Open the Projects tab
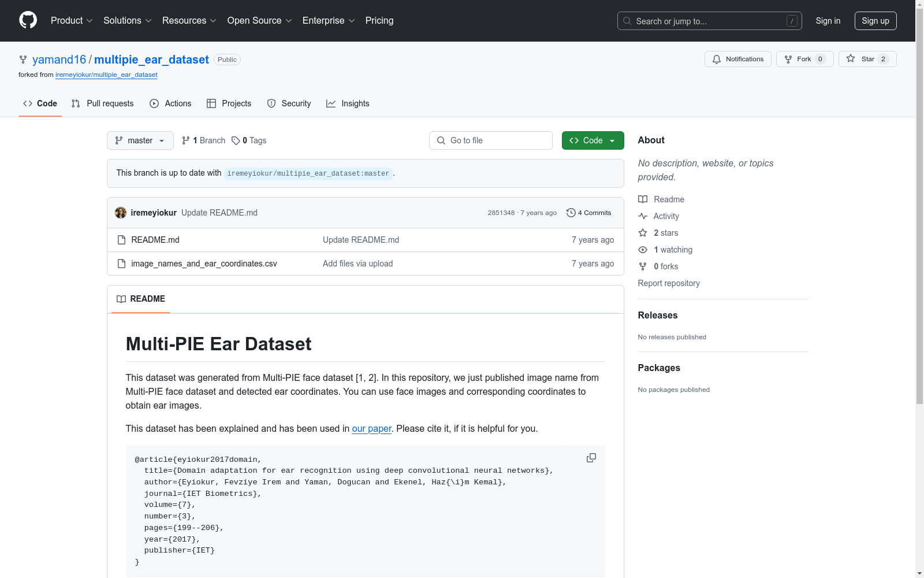Screen dimensions: 924x578 pos(229,103)
